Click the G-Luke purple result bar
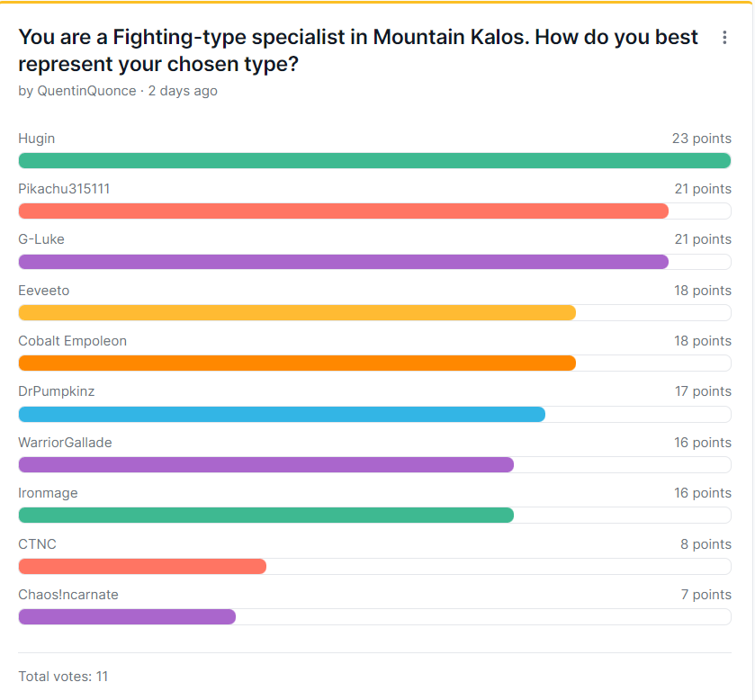 (x=344, y=262)
